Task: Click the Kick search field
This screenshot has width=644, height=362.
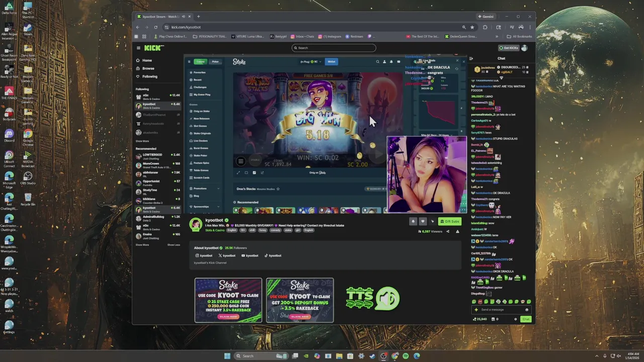Action: [x=334, y=48]
